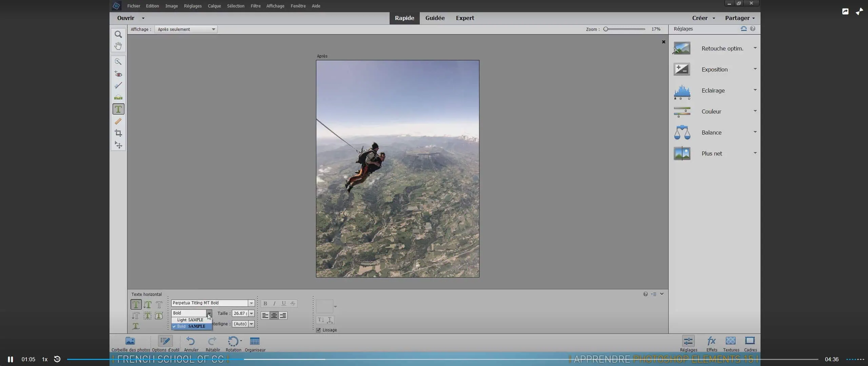This screenshot has width=868, height=366.
Task: Select the Crop tool
Action: click(118, 133)
